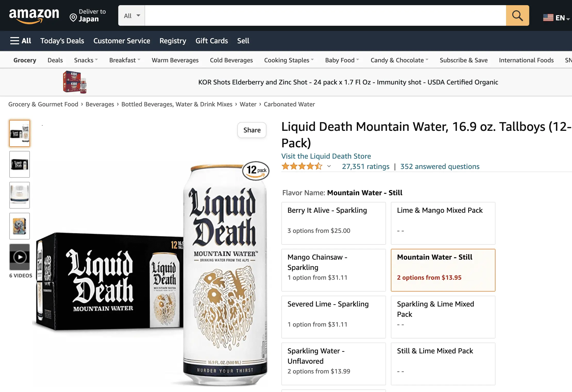The image size is (572, 392).
Task: Go to Cold Beverages
Action: click(231, 60)
